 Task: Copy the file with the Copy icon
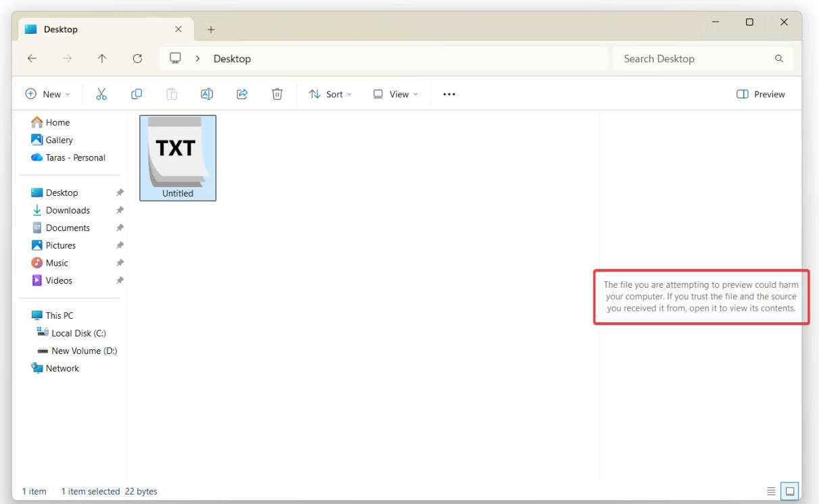136,94
